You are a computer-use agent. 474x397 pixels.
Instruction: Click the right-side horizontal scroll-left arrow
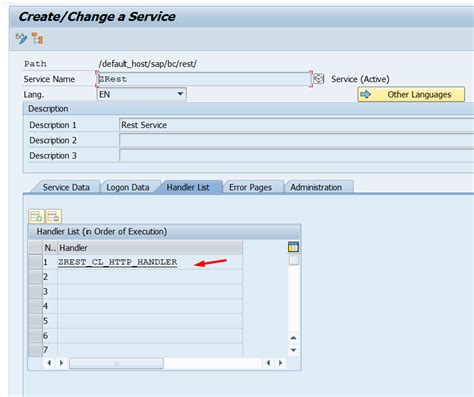268,363
